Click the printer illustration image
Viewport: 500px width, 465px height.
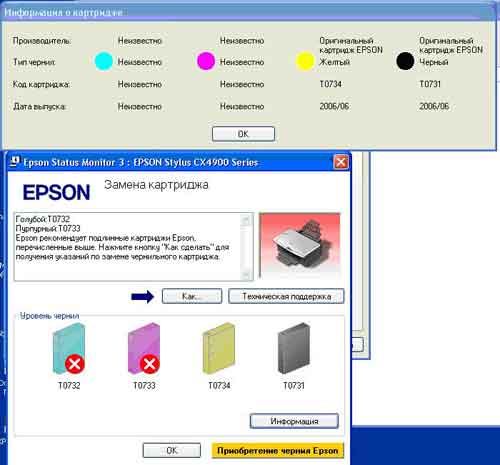(300, 246)
